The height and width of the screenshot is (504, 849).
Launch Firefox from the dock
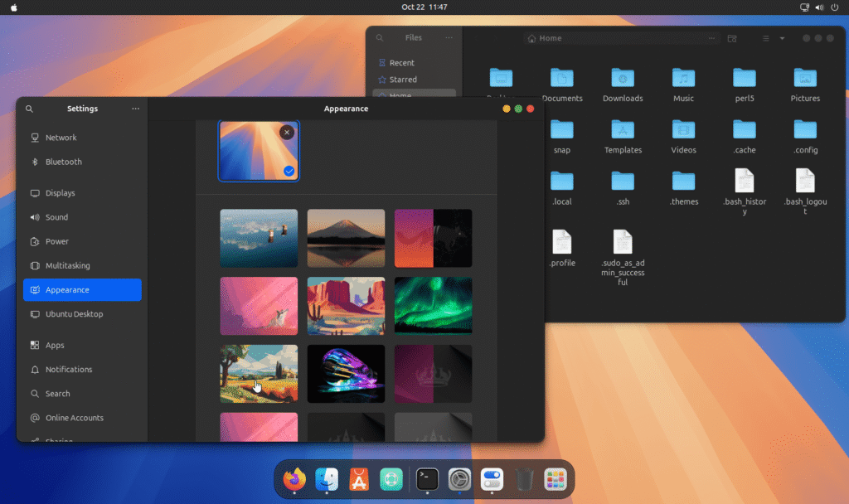coord(294,479)
